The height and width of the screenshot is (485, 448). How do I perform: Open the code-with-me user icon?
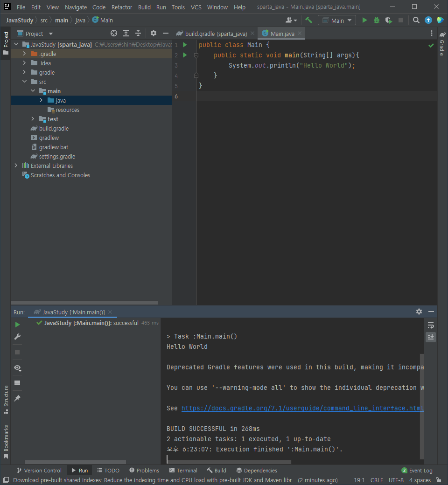coord(291,20)
